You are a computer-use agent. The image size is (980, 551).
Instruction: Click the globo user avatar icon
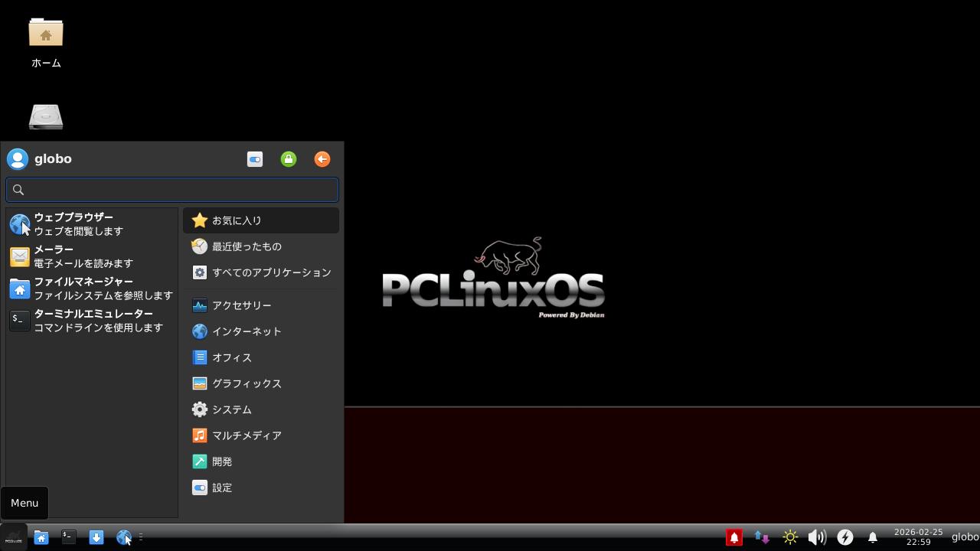pos(18,159)
